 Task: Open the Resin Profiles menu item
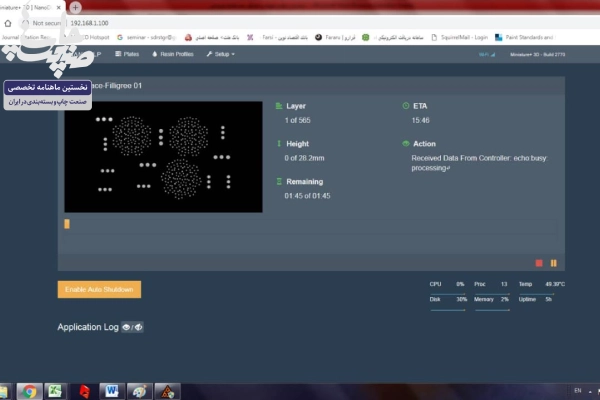click(173, 53)
